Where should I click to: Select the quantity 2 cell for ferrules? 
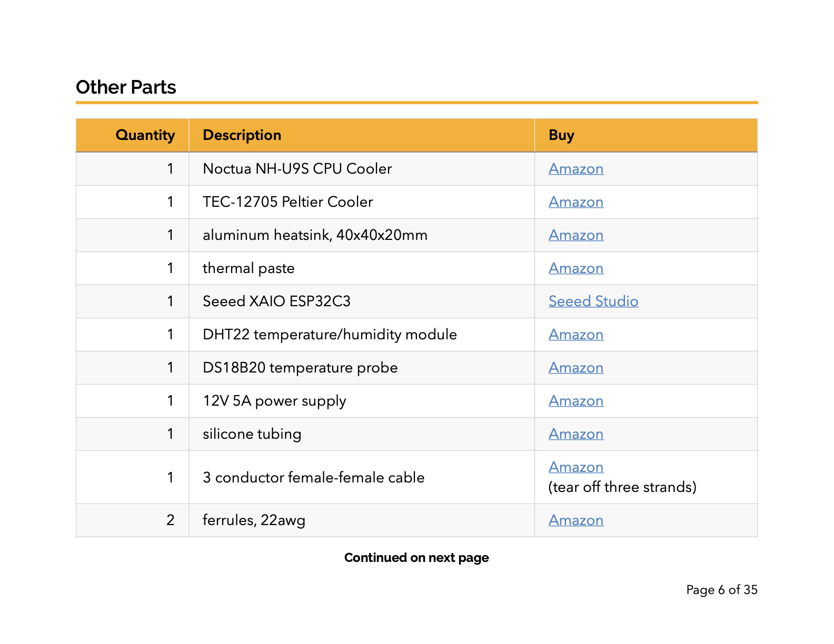133,520
